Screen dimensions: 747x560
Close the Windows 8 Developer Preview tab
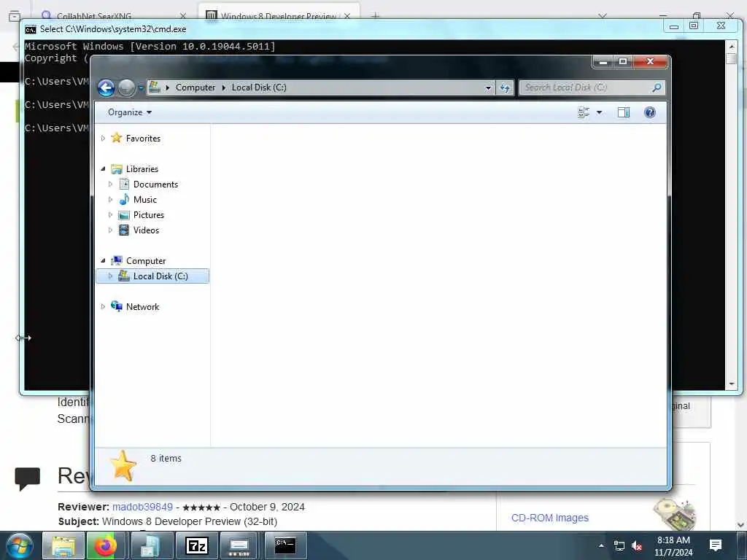(347, 16)
